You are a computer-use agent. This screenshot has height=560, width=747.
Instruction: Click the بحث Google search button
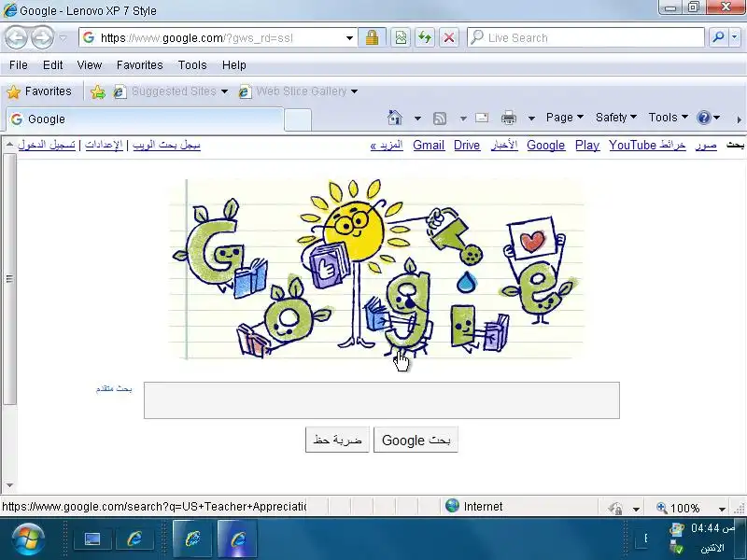tap(416, 440)
